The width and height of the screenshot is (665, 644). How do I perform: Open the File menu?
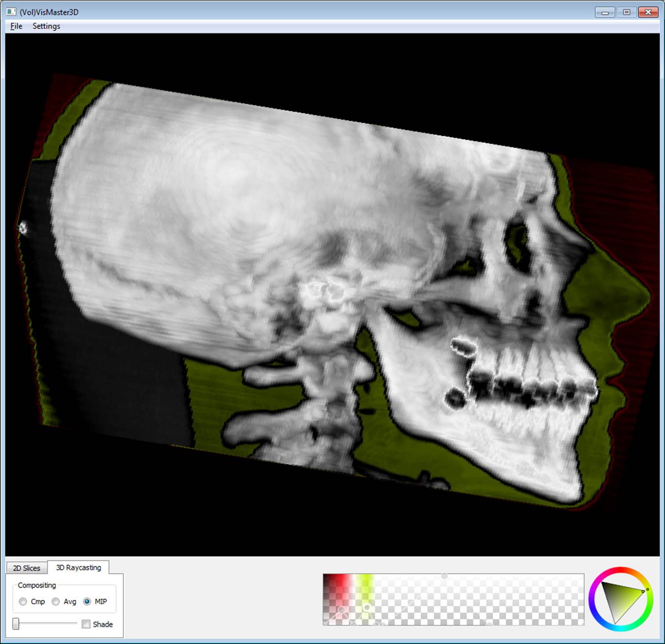click(x=15, y=26)
